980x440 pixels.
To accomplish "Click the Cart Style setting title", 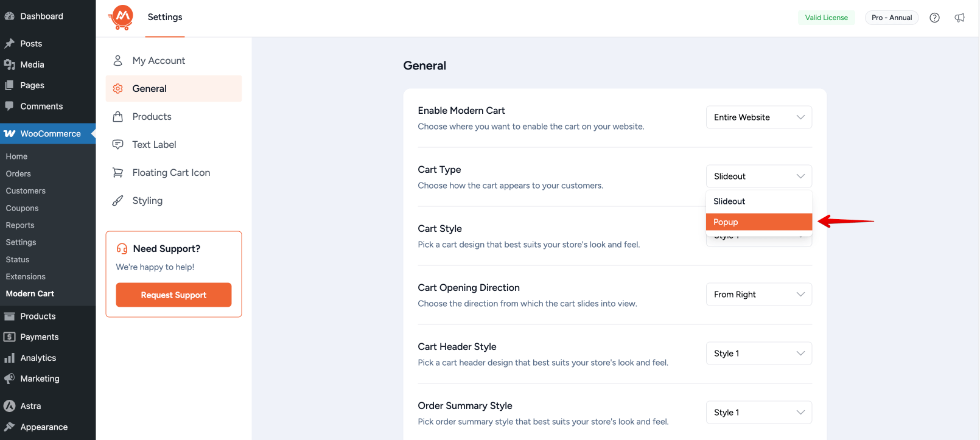I will pyautogui.click(x=440, y=228).
